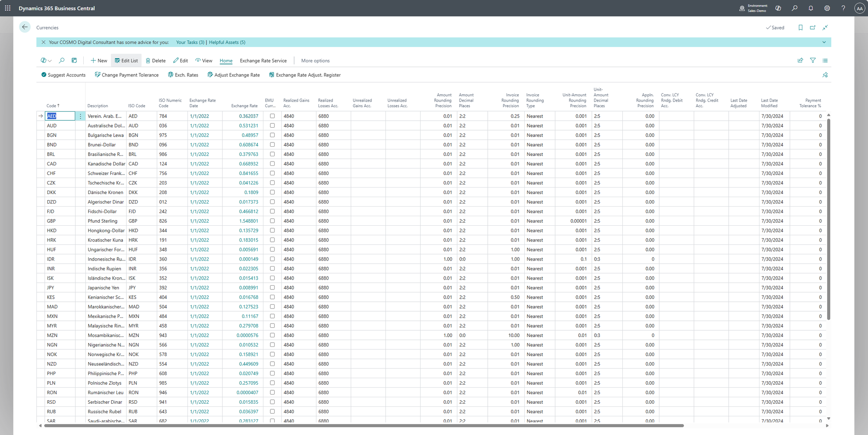Screen dimensions: 868x435
Task: Click the back arrow beside Currencies
Action: click(x=25, y=27)
